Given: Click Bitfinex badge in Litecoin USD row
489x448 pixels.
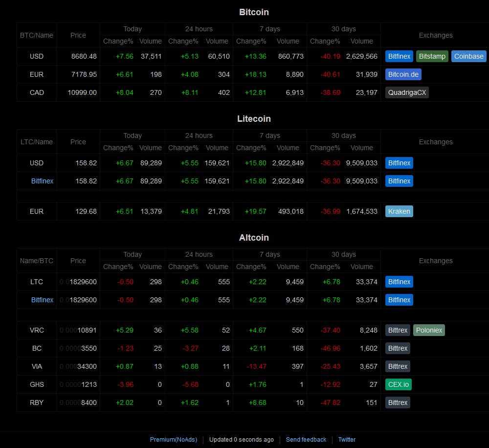Looking at the screenshot, I should click(399, 163).
